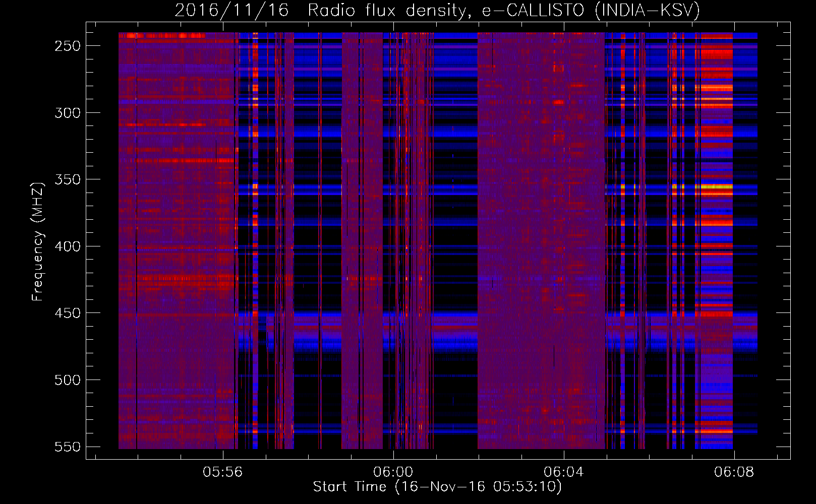The height and width of the screenshot is (504, 816).
Task: Click the 550 frequency tick label
Action: click(x=68, y=447)
